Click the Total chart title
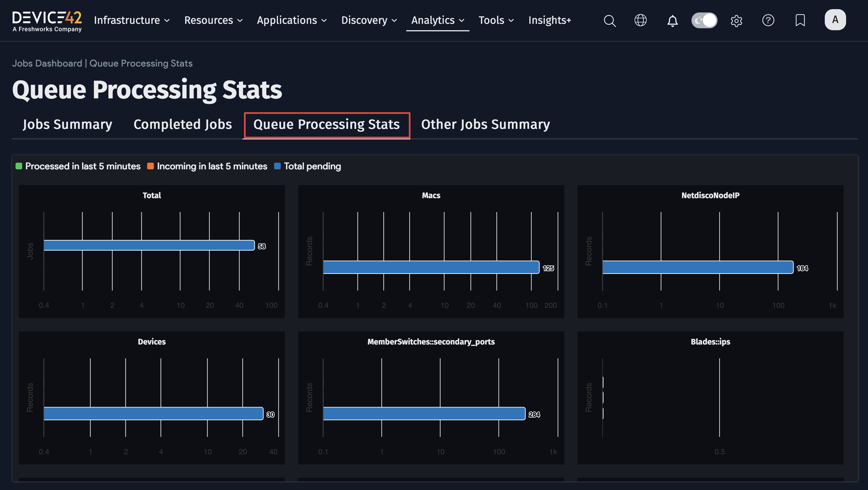 coord(152,195)
